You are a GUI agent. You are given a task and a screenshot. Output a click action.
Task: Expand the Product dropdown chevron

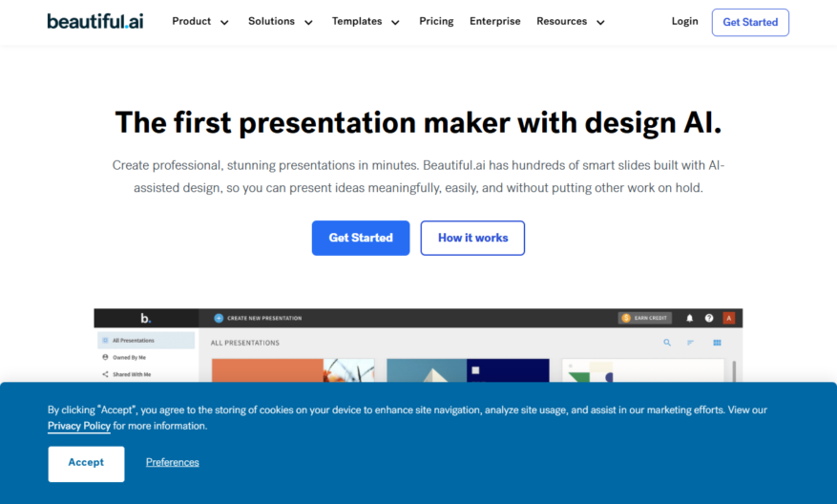(x=224, y=22)
